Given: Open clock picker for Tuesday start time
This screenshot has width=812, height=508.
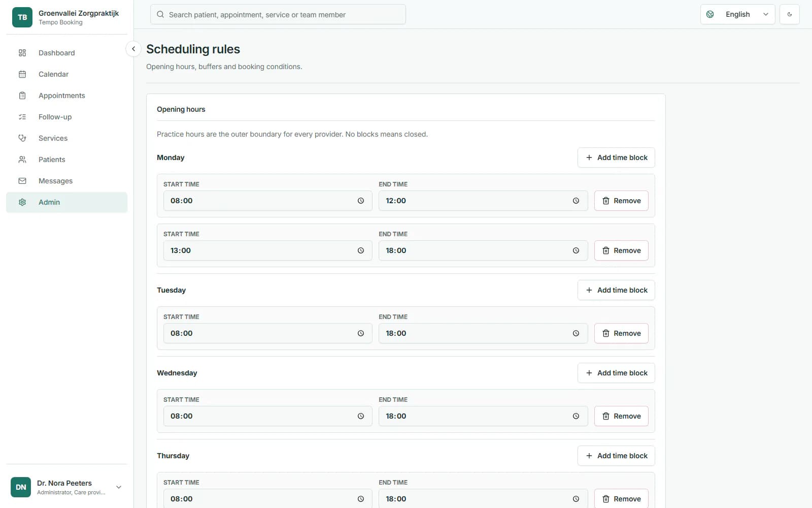Looking at the screenshot, I should (x=361, y=333).
